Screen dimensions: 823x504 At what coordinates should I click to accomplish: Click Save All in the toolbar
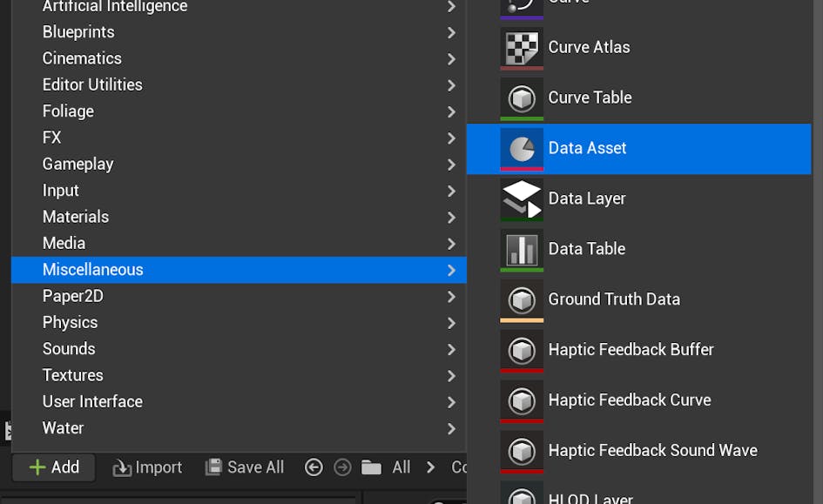pyautogui.click(x=245, y=467)
